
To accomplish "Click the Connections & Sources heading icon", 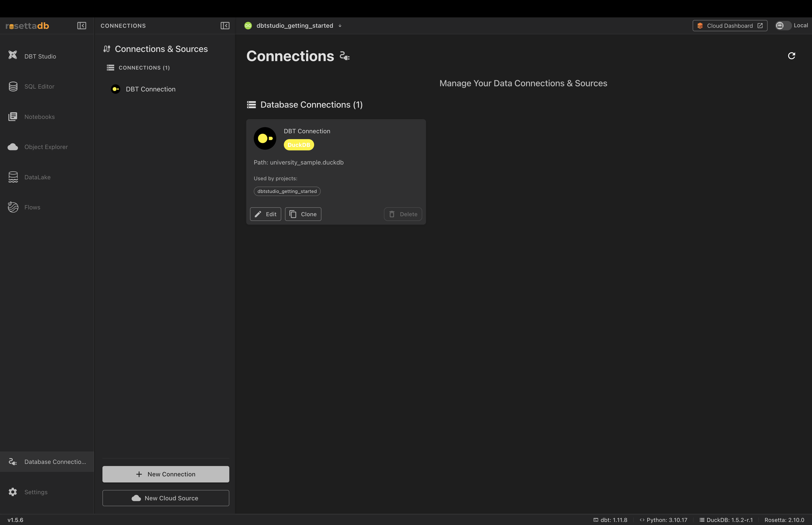I will pyautogui.click(x=107, y=49).
